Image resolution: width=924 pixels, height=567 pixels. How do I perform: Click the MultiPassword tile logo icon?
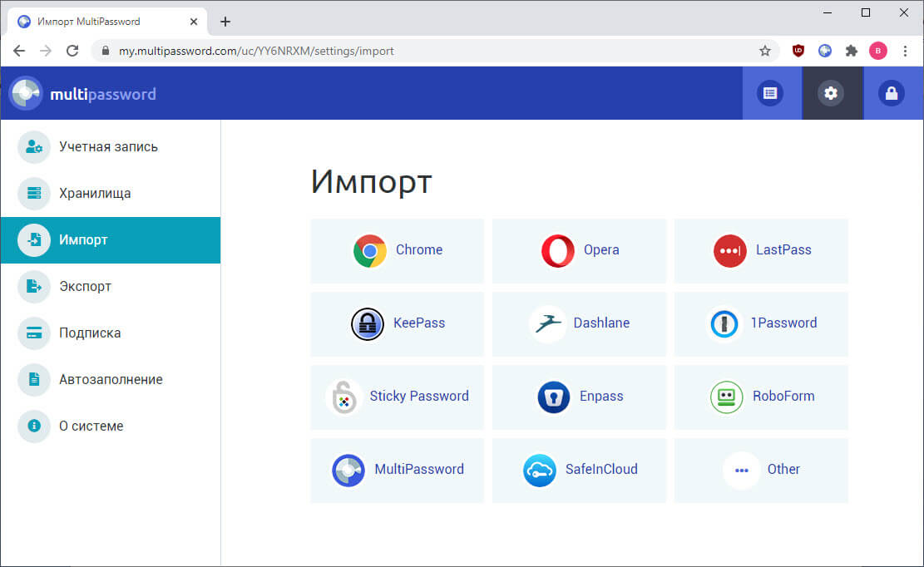(348, 470)
